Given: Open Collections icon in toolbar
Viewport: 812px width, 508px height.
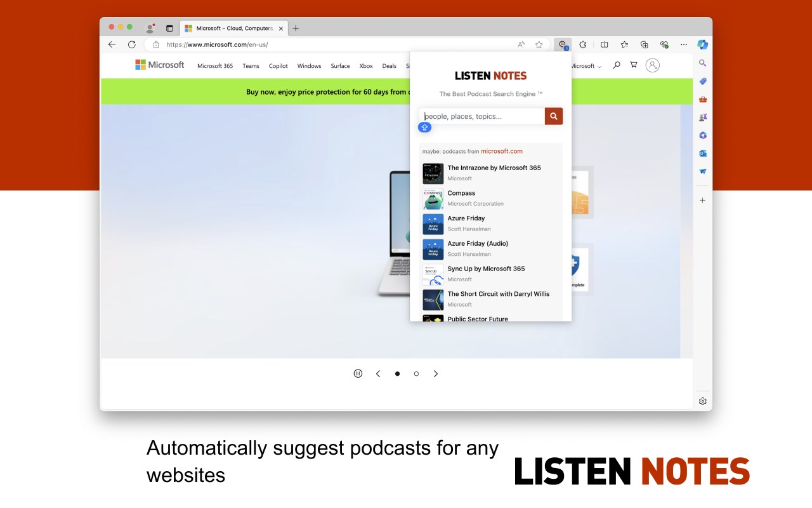Looking at the screenshot, I should (644, 44).
